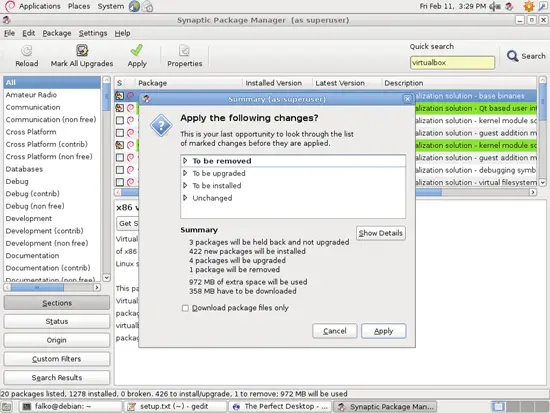
Task: Expand the Unchanged list
Action: click(x=185, y=198)
